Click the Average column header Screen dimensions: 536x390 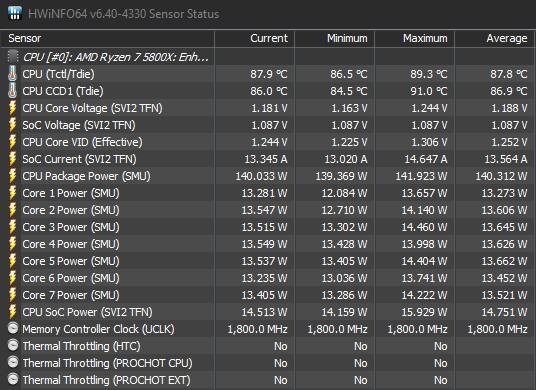(495, 38)
